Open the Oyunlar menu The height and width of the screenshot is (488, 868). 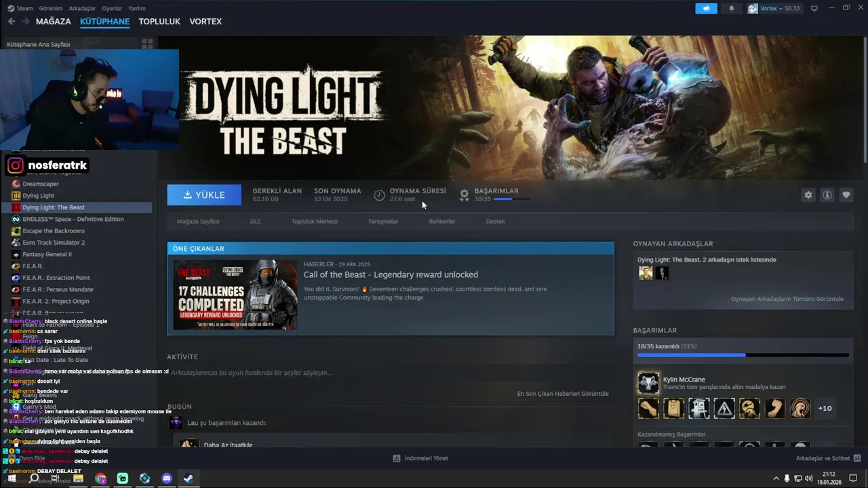coord(112,8)
